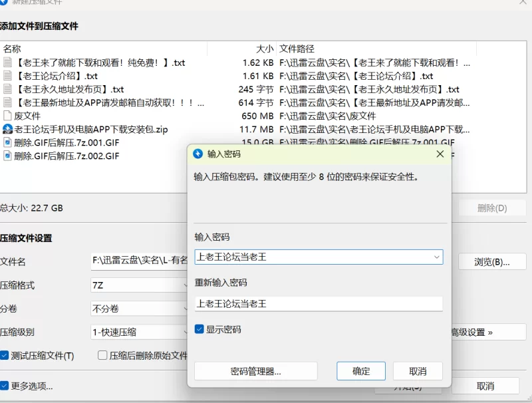The width and height of the screenshot is (532, 403).
Task: Click the 删除(D) button
Action: (492, 208)
